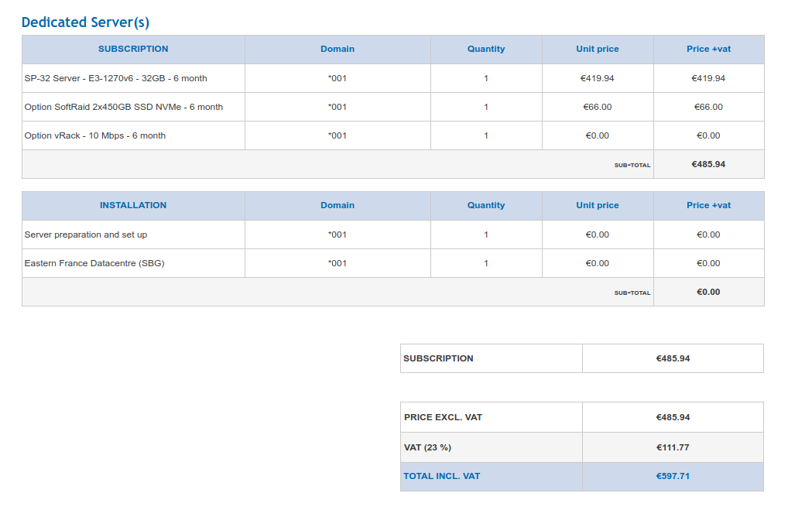
Task: Click the Quantity header in the subscription table
Action: tap(486, 50)
